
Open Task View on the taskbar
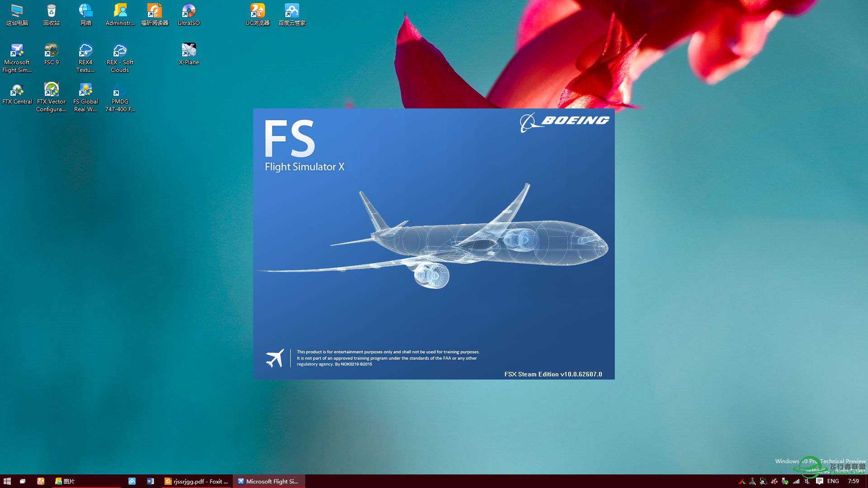click(x=23, y=481)
